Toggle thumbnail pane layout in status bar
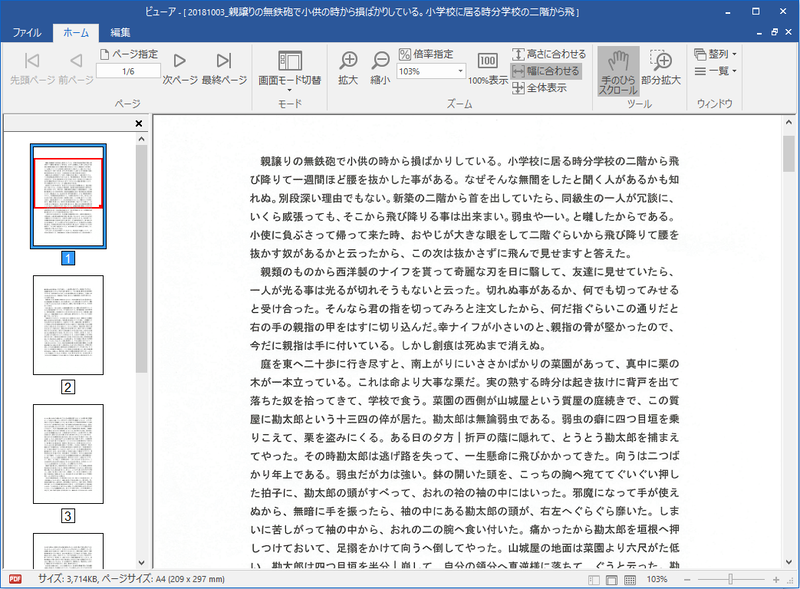The width and height of the screenshot is (800, 589). pyautogui.click(x=594, y=580)
